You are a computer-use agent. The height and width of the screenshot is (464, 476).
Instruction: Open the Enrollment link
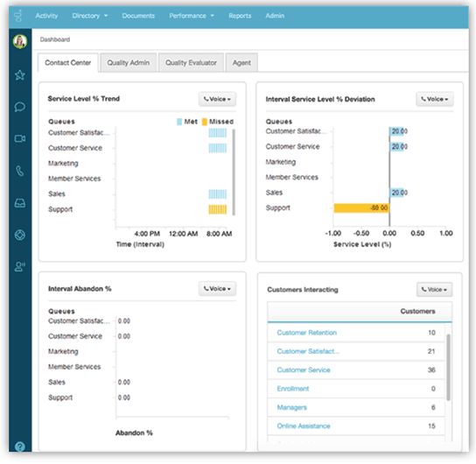293,389
